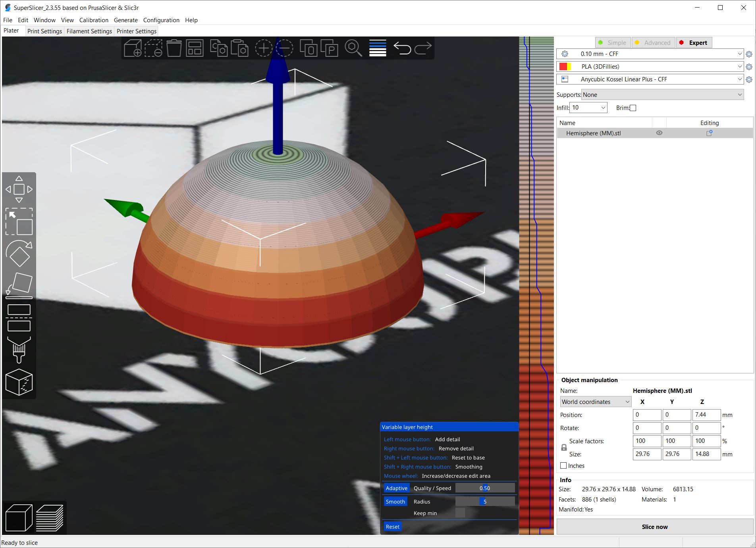The width and height of the screenshot is (756, 548).
Task: Click the Slice now button
Action: tap(654, 527)
